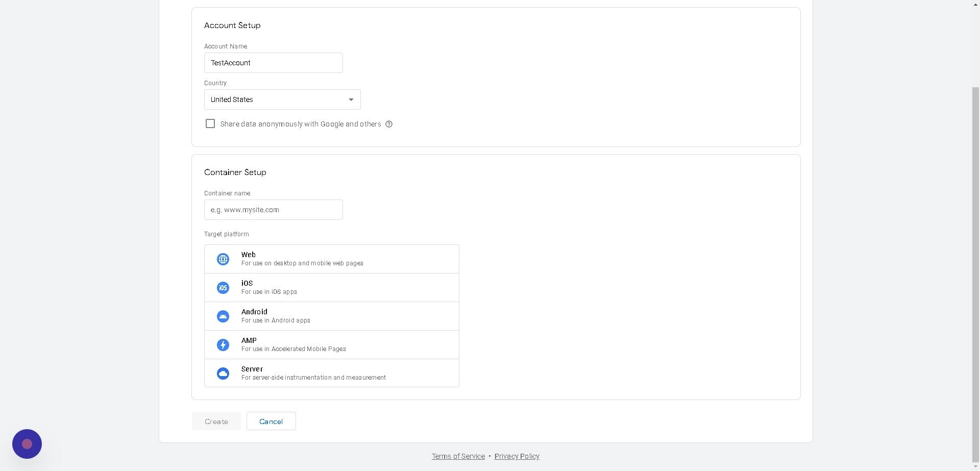
Task: Expand the Country dropdown arrow
Action: click(351, 100)
